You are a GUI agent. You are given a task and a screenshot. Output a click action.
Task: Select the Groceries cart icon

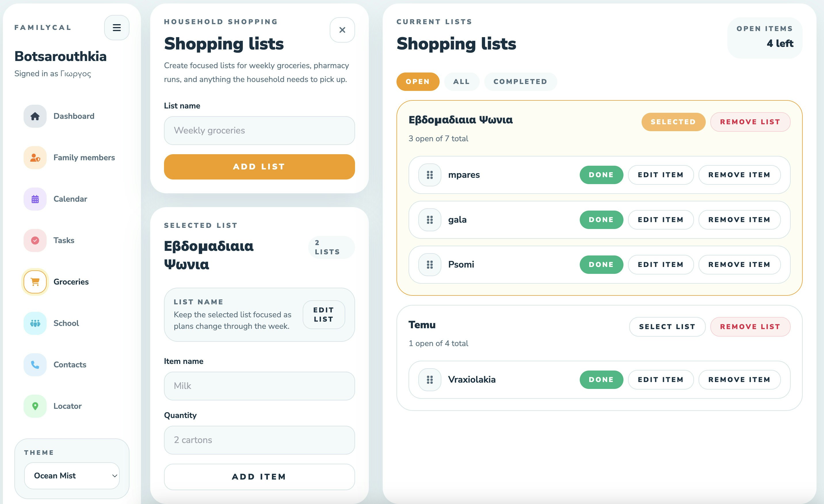(35, 282)
